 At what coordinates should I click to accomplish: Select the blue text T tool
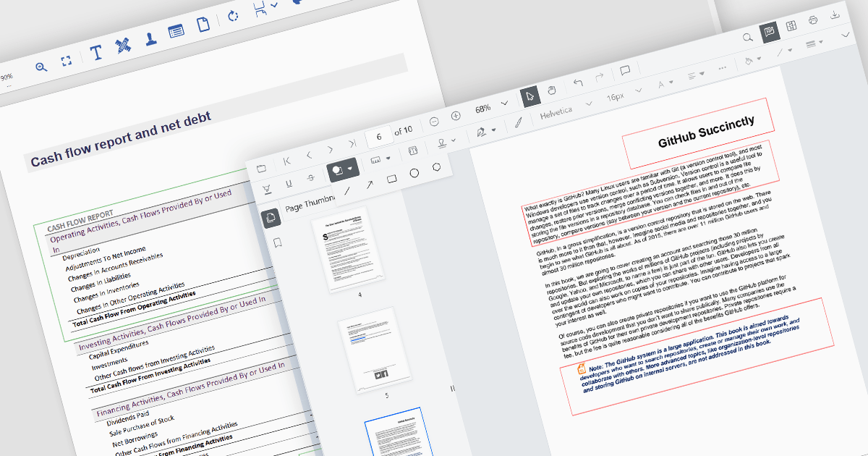(96, 53)
